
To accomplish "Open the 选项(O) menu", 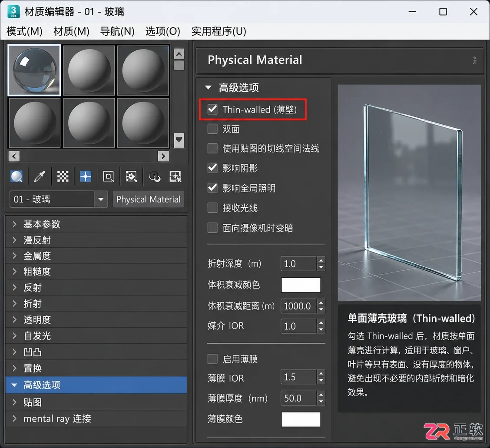I will pyautogui.click(x=162, y=31).
